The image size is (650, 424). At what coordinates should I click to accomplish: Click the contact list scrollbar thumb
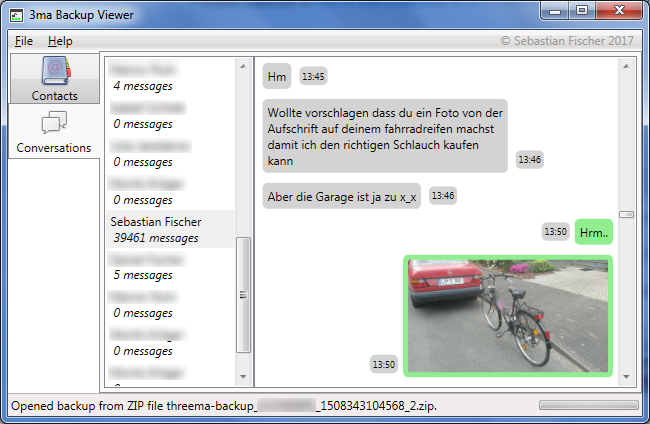tap(243, 295)
